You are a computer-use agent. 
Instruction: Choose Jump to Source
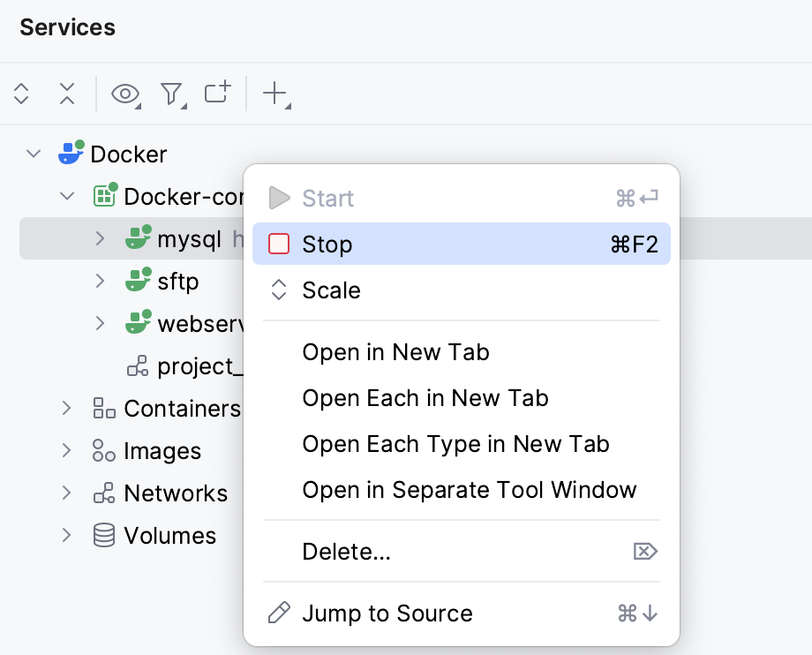(x=388, y=613)
